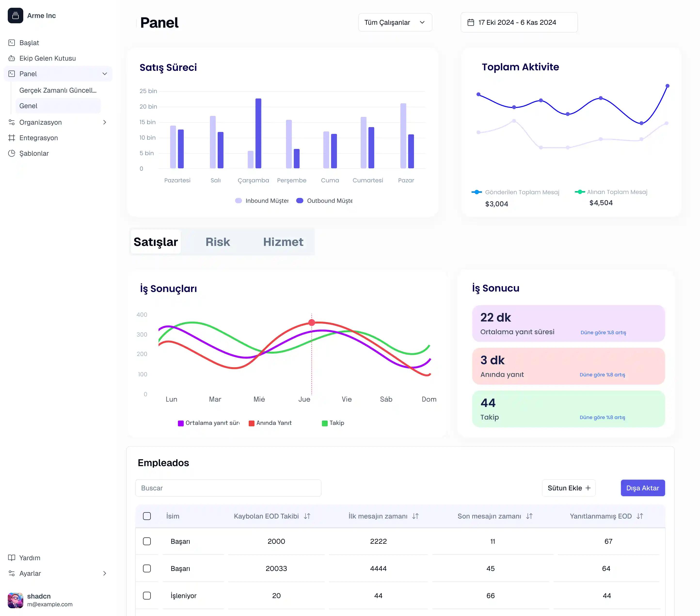The height and width of the screenshot is (616, 700).
Task: Click the Şablonlar pie chart icon
Action: tap(12, 153)
